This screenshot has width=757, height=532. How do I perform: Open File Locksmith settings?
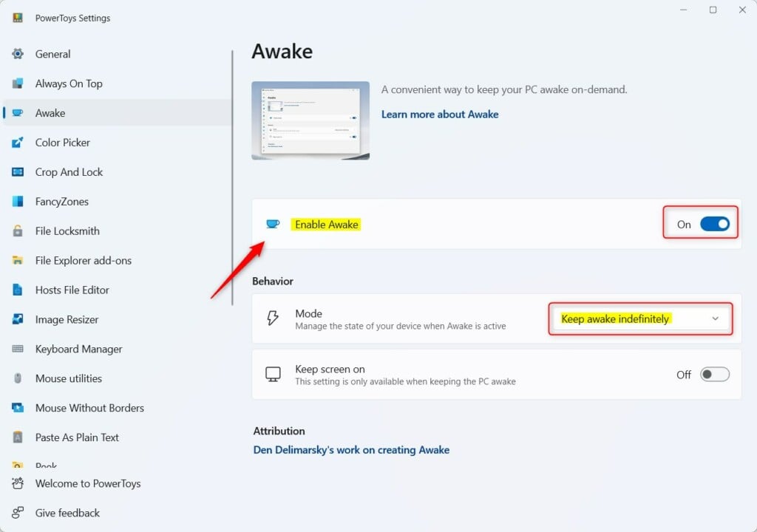coord(118,231)
